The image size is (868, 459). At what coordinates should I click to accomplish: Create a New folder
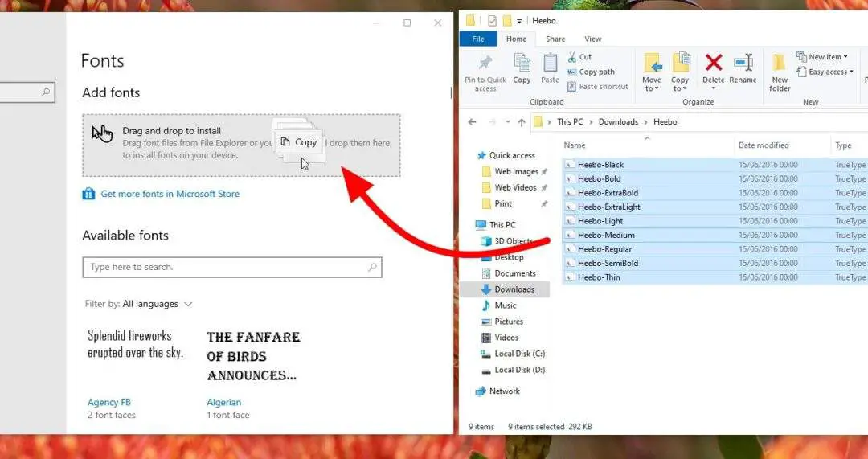780,73
